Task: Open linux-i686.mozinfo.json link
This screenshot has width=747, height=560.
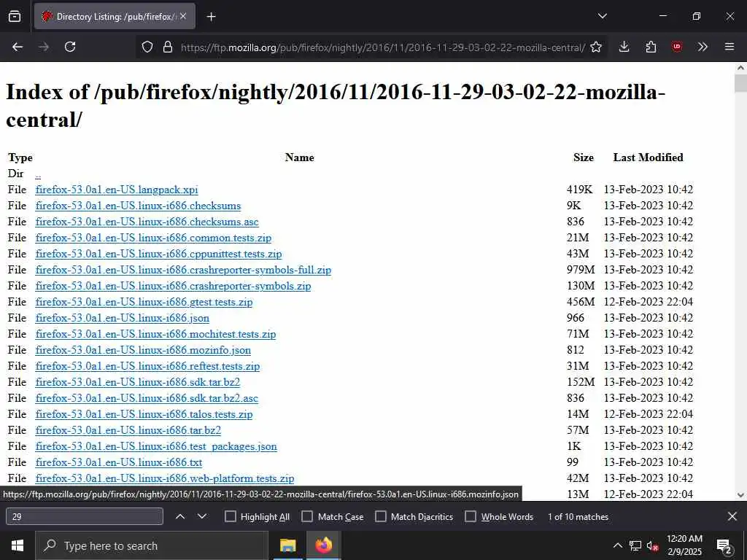Action: click(x=143, y=350)
